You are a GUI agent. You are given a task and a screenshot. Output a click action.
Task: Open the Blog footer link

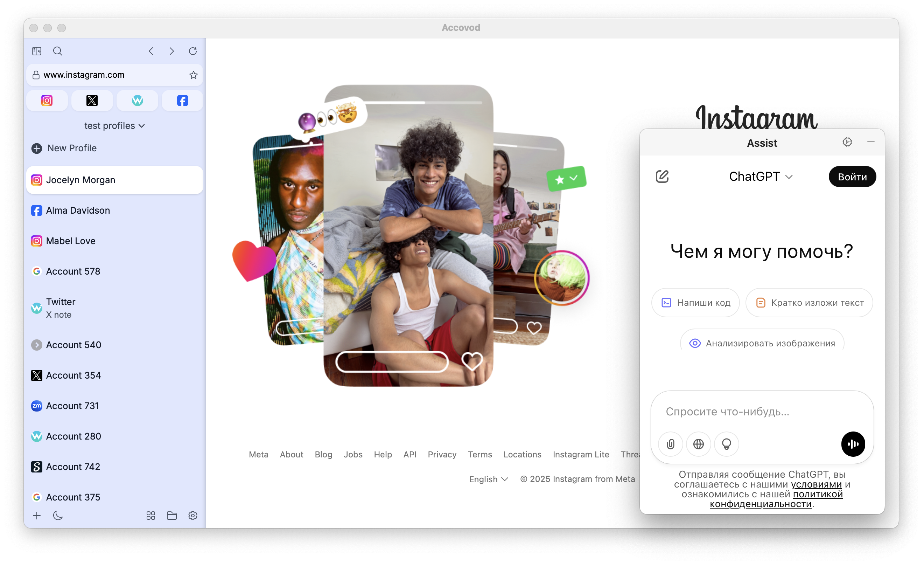click(323, 455)
